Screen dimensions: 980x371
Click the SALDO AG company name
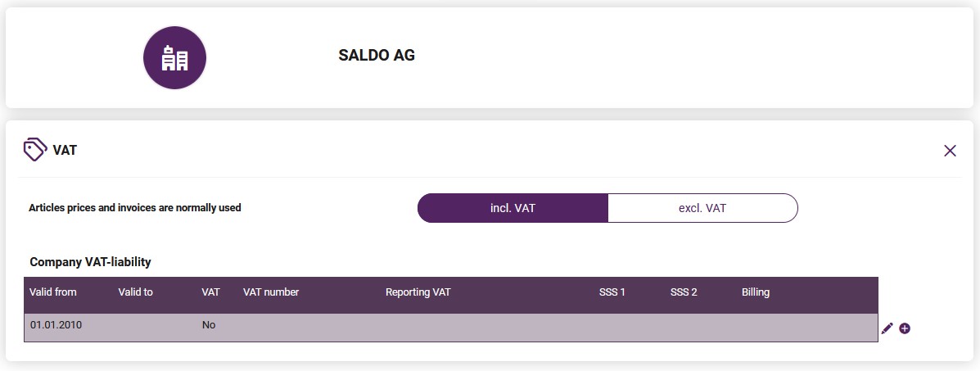(377, 56)
